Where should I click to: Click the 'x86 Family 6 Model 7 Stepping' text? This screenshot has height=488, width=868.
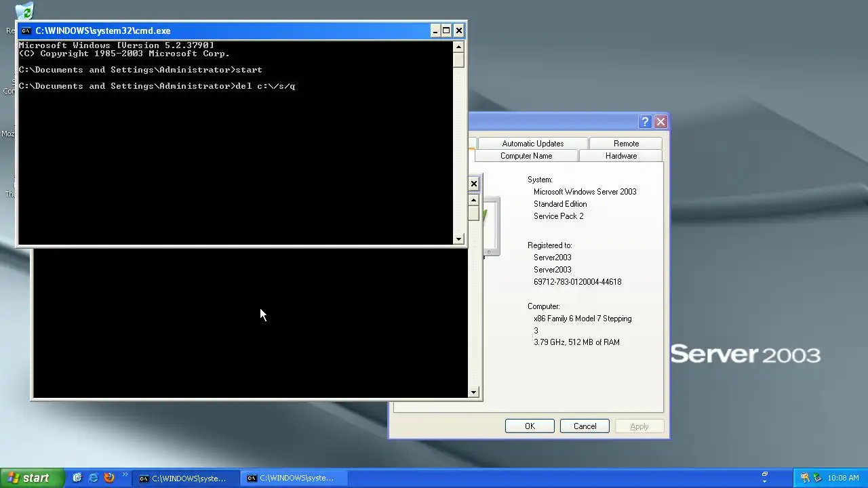pyautogui.click(x=583, y=319)
